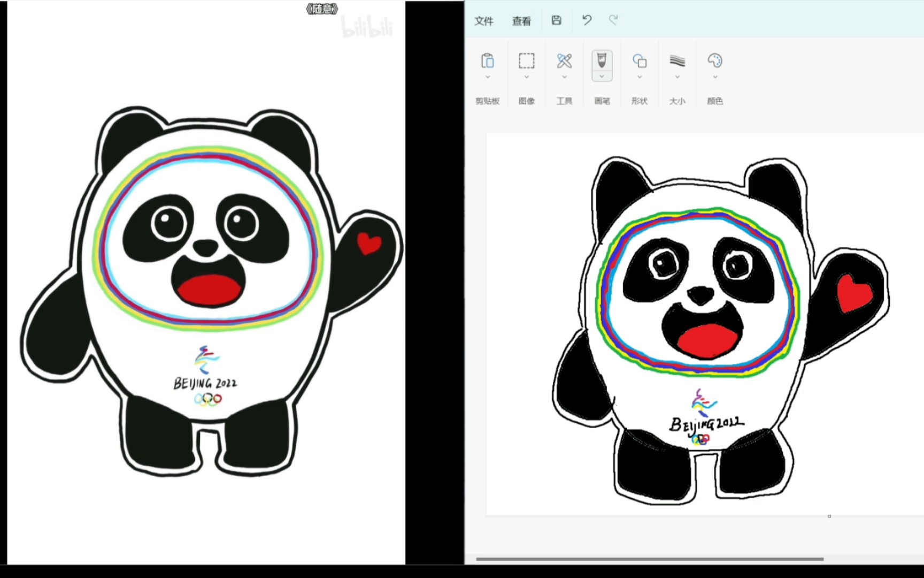Click the red heart on the Paint canvas panda
The width and height of the screenshot is (924, 578).
click(853, 293)
